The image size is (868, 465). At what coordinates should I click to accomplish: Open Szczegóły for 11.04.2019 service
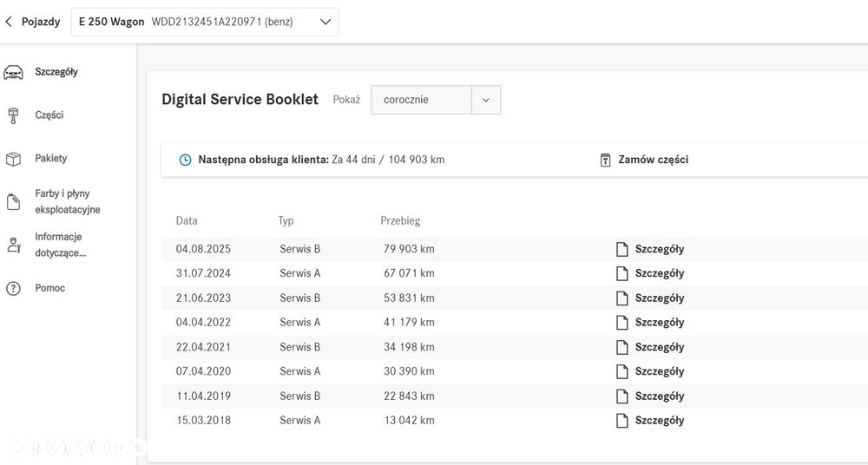click(x=660, y=396)
